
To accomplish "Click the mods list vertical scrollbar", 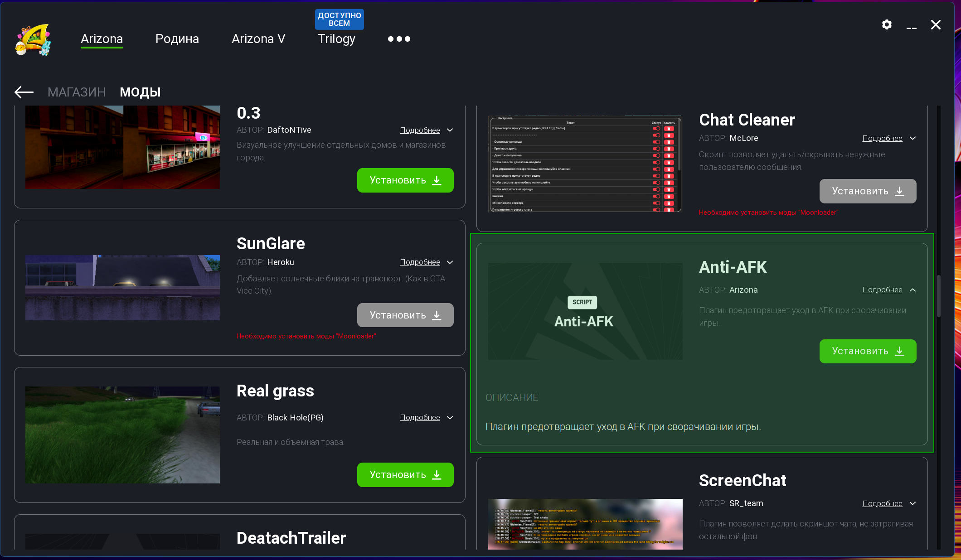I will [x=939, y=296].
